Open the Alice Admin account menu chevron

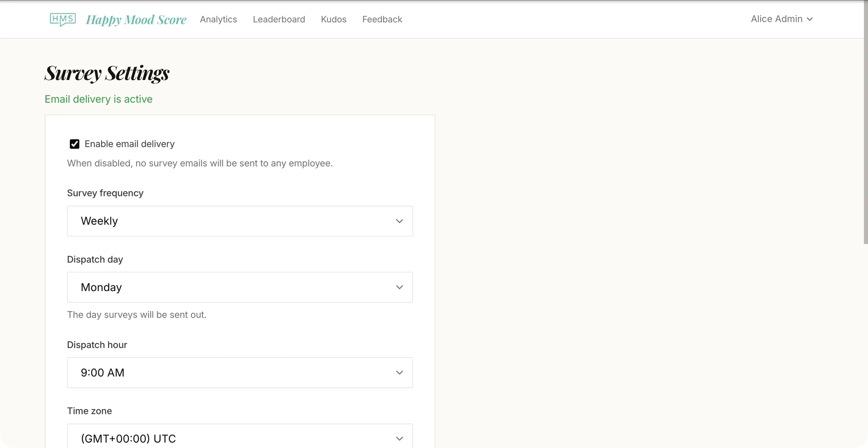tap(811, 19)
